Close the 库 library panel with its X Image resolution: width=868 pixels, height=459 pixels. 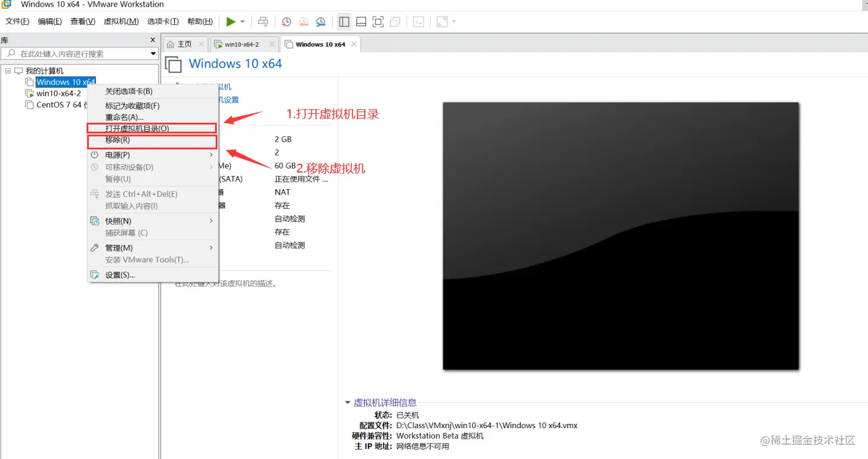click(152, 40)
